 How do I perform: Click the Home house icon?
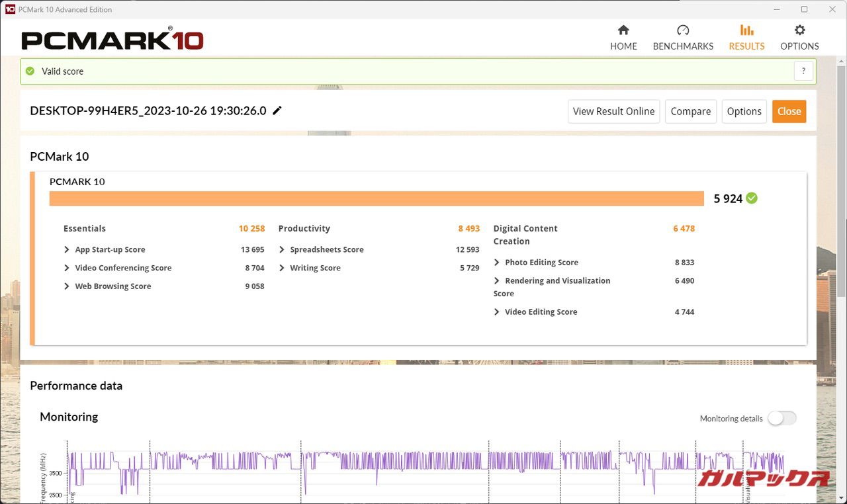[x=623, y=30]
